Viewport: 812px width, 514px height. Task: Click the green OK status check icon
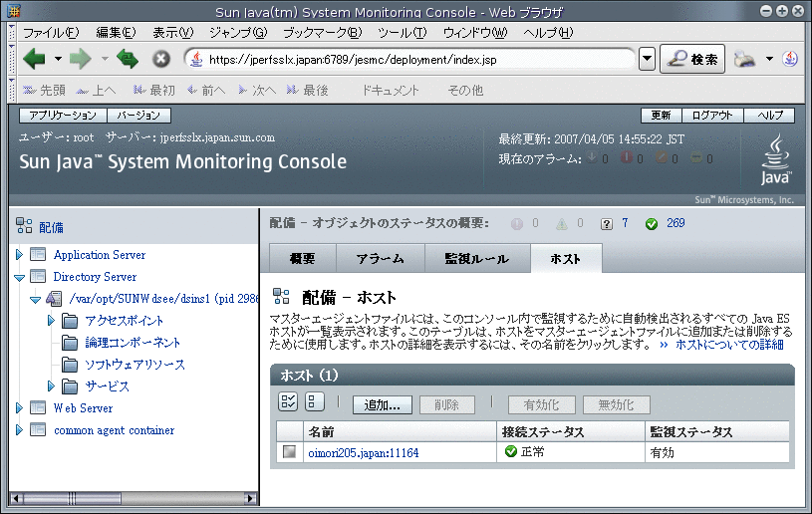click(652, 223)
